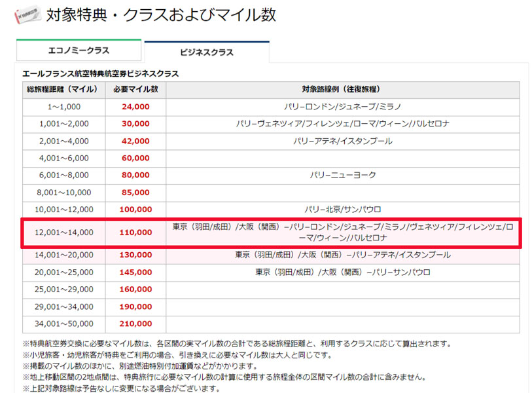This screenshot has height=393, width=532.
Task: Click the 東京–パリ–サンパウロ route cell
Action: [x=343, y=272]
